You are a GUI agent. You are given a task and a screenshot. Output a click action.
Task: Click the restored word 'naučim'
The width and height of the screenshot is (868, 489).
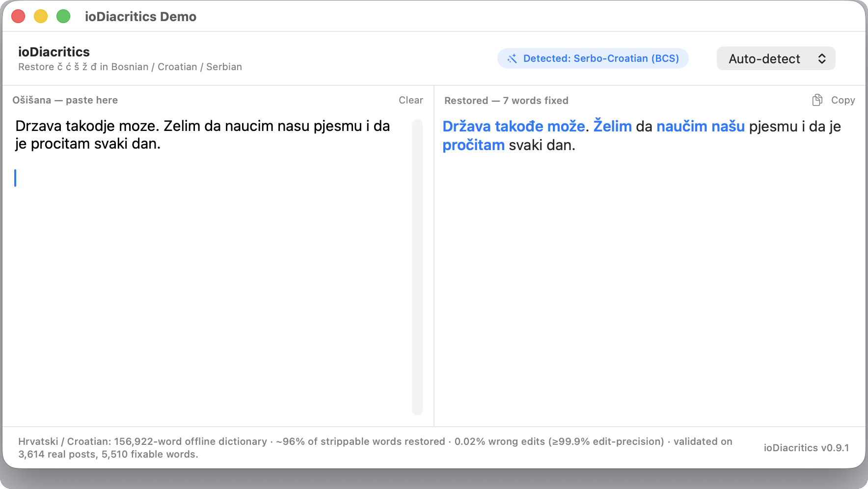click(x=682, y=127)
